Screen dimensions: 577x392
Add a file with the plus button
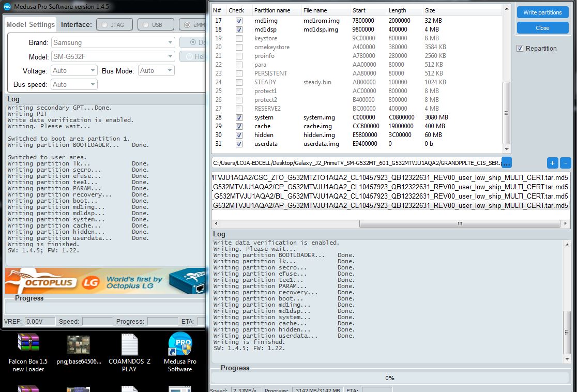[x=552, y=163]
